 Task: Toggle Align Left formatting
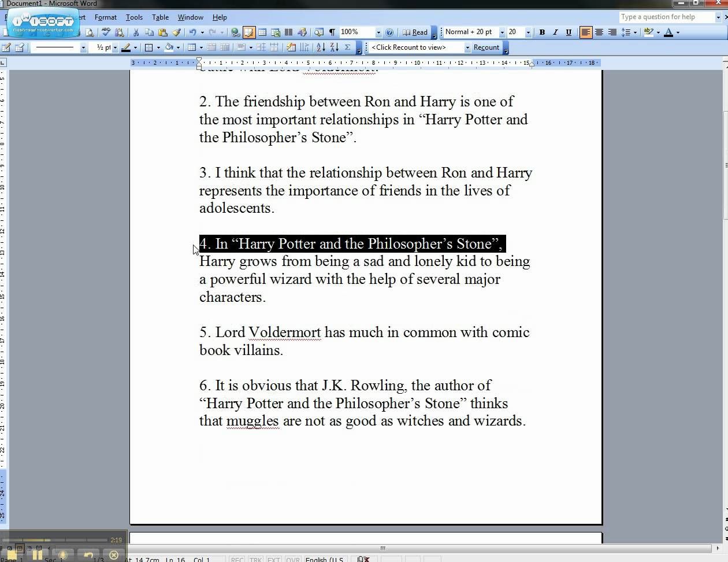586,32
